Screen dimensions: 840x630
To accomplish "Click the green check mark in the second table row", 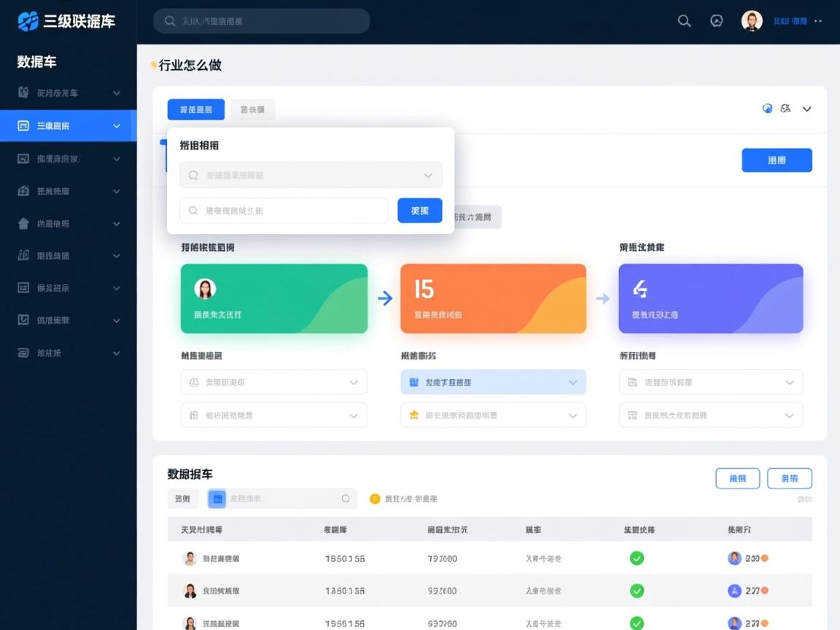I will pos(637,591).
